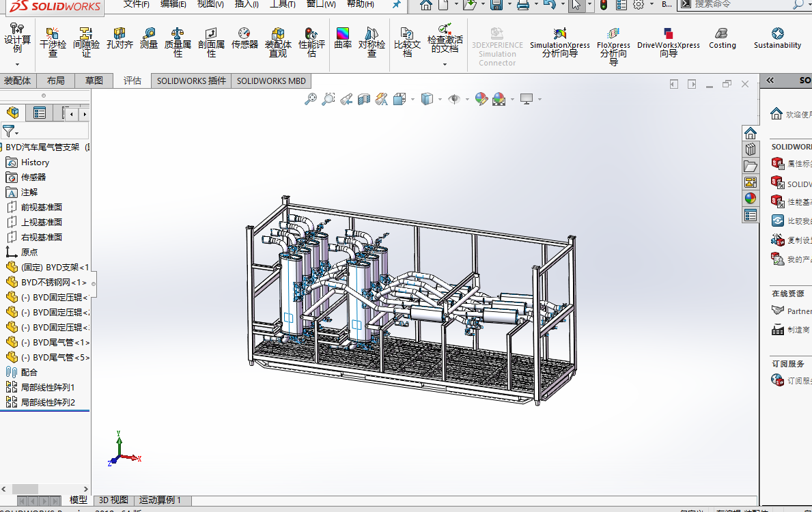Open the 帮助(H) menu

tap(360, 4)
